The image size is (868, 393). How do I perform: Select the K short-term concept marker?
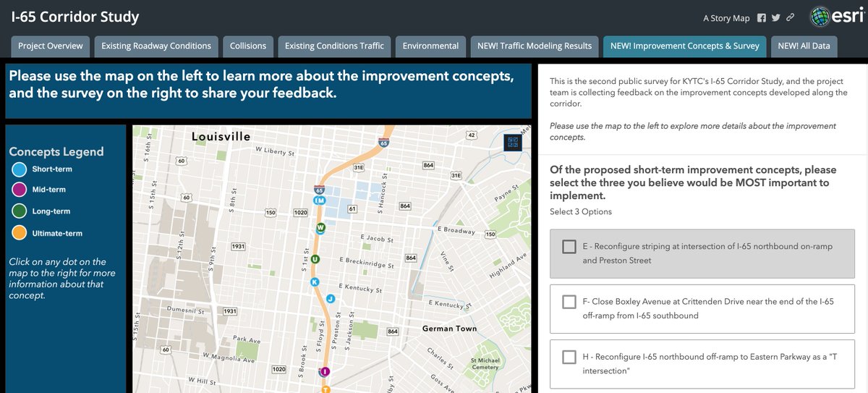point(315,282)
